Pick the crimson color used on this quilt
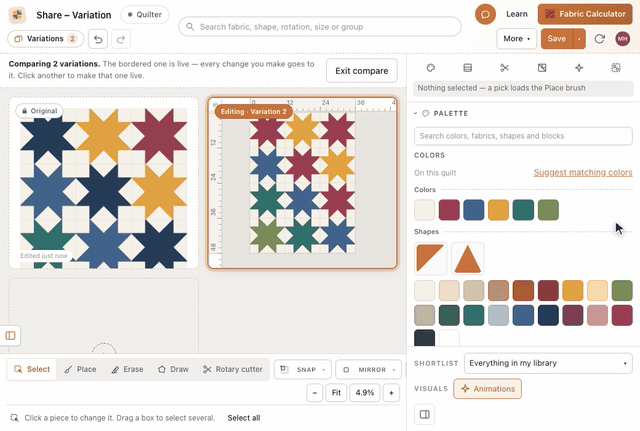The width and height of the screenshot is (640, 431). (449, 210)
